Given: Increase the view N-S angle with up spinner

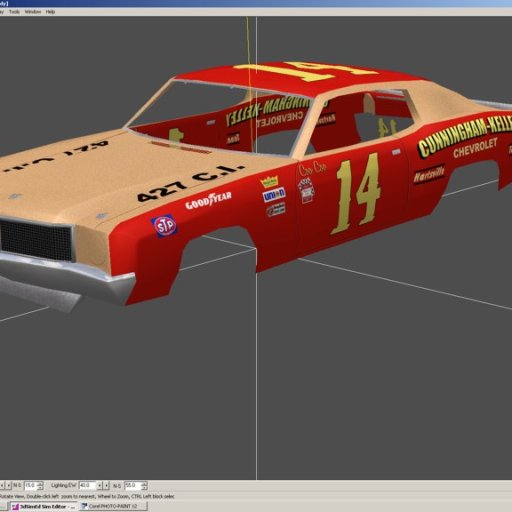Looking at the screenshot, I should (40, 483).
